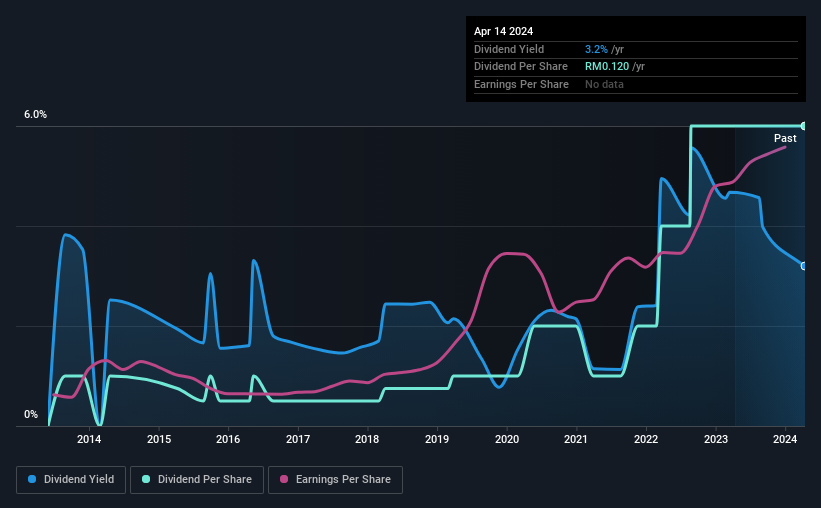821x508 pixels.
Task: Click the Apr 14 2024 tooltip date
Action: point(503,31)
